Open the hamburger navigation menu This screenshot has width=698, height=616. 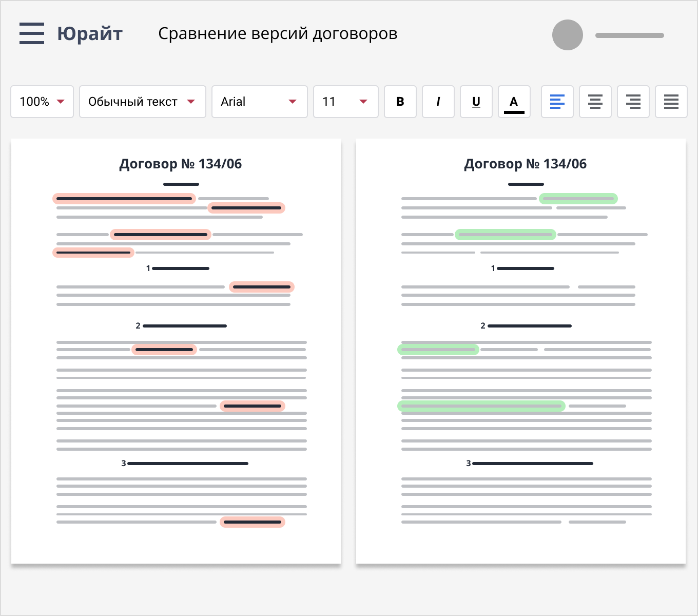(31, 33)
